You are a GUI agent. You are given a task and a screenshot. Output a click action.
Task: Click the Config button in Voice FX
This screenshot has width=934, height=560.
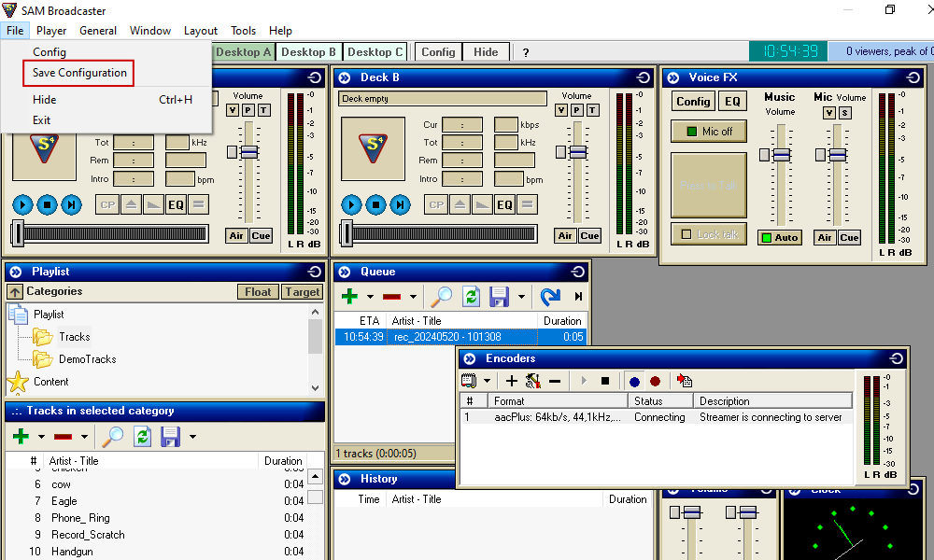(x=693, y=102)
